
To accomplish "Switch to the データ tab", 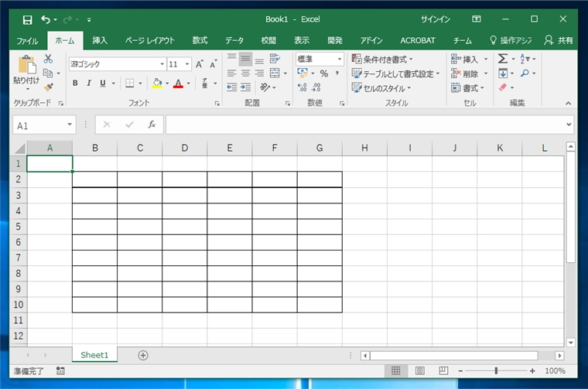I will (234, 40).
